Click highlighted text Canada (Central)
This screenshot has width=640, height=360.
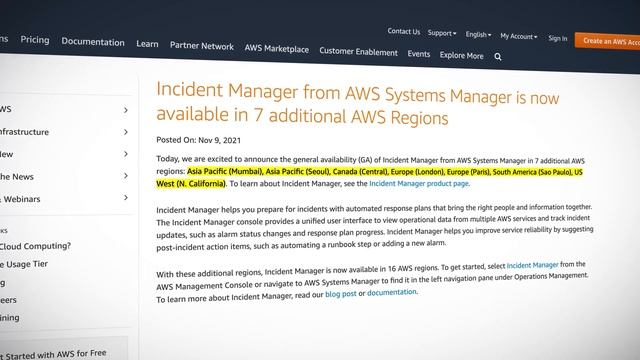click(x=360, y=171)
